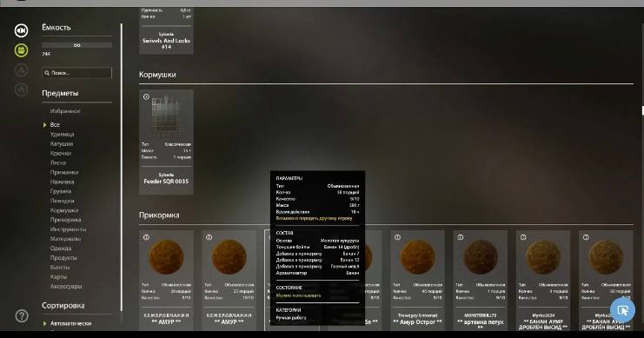Filter by Инструменты category
This screenshot has height=338, width=644.
68,229
